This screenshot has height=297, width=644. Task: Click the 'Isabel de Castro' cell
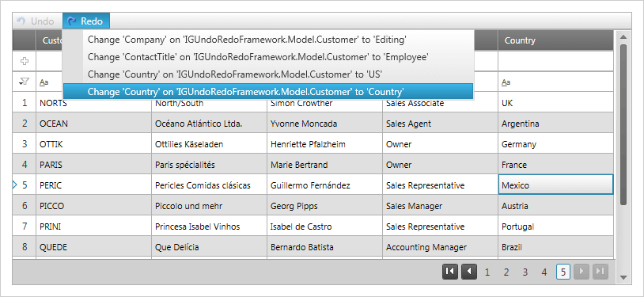coord(325,227)
